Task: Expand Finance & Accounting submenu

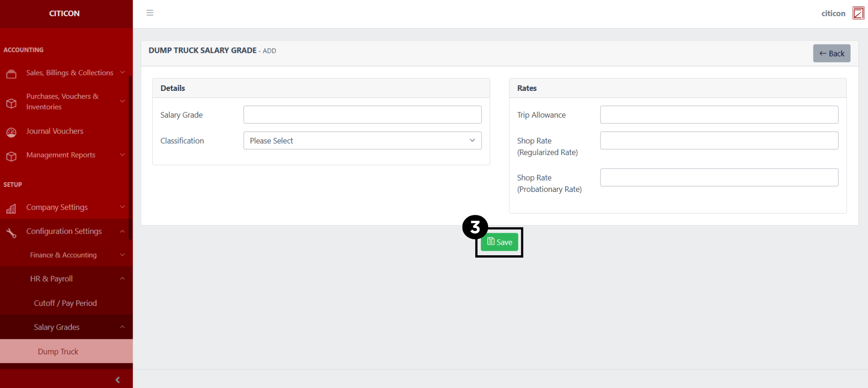Action: (x=63, y=255)
